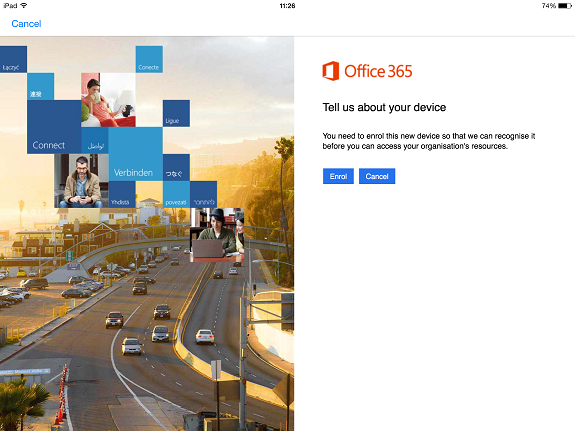Select the povezati tile

(x=176, y=194)
